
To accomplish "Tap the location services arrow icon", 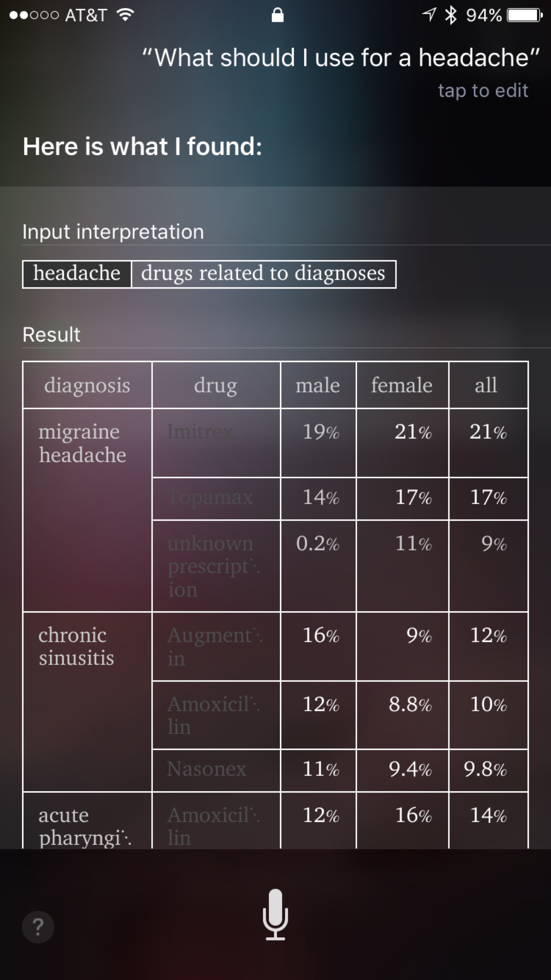I will click(x=429, y=15).
